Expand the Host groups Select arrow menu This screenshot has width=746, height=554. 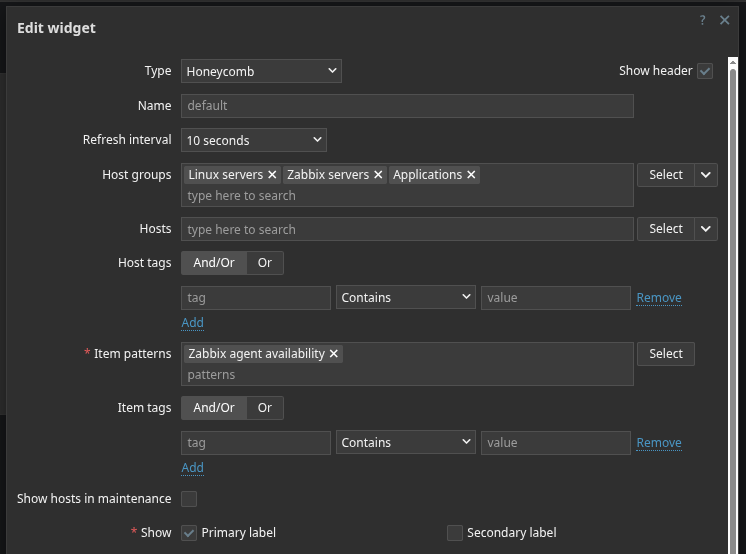pos(707,175)
